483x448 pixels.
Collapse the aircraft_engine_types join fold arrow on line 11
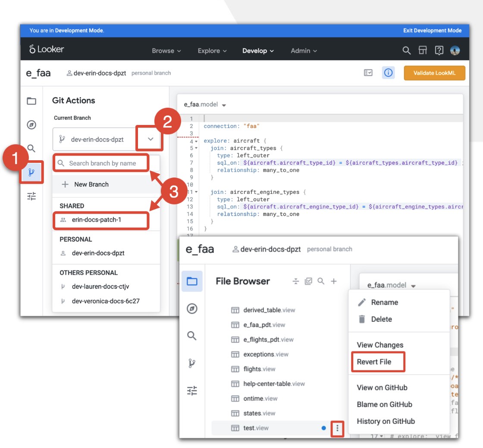[196, 192]
